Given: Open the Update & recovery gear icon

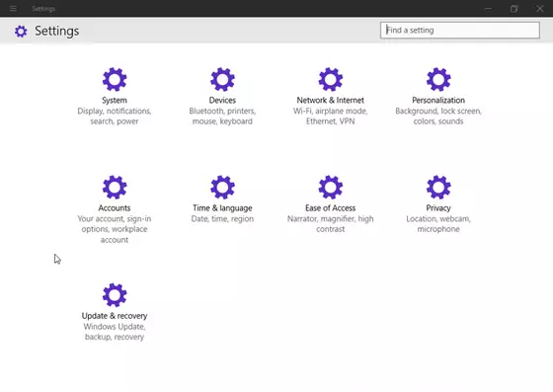Looking at the screenshot, I should click(115, 295).
